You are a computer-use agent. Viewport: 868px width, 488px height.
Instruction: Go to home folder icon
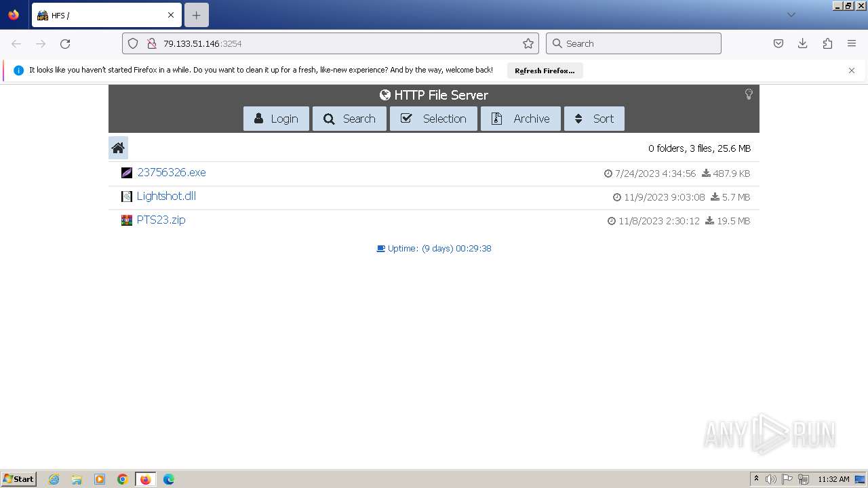click(118, 148)
